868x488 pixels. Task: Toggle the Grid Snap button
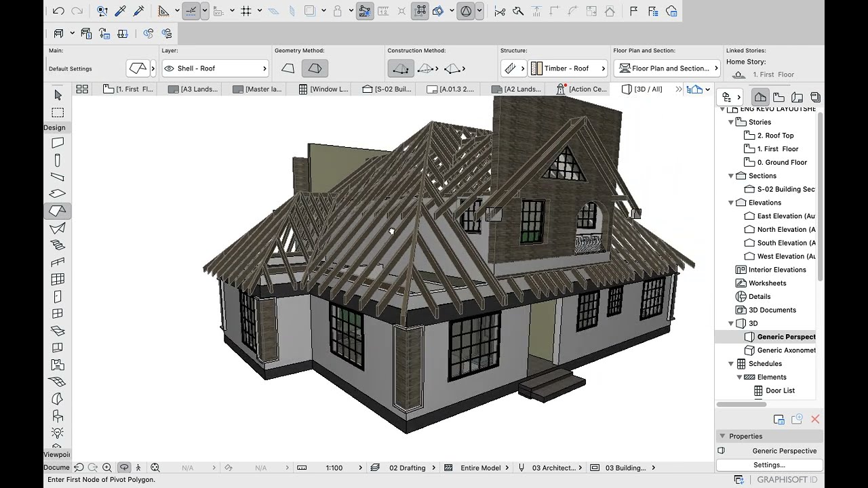(x=246, y=11)
